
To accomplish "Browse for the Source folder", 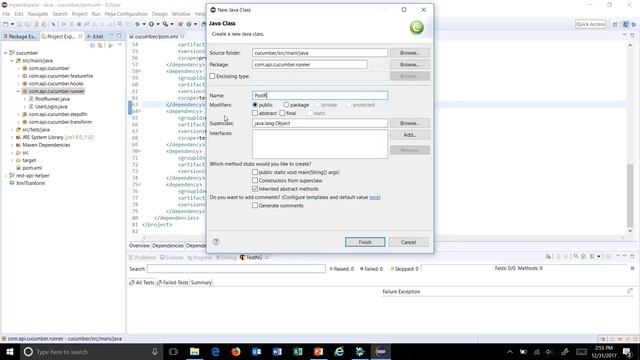I will tap(410, 53).
